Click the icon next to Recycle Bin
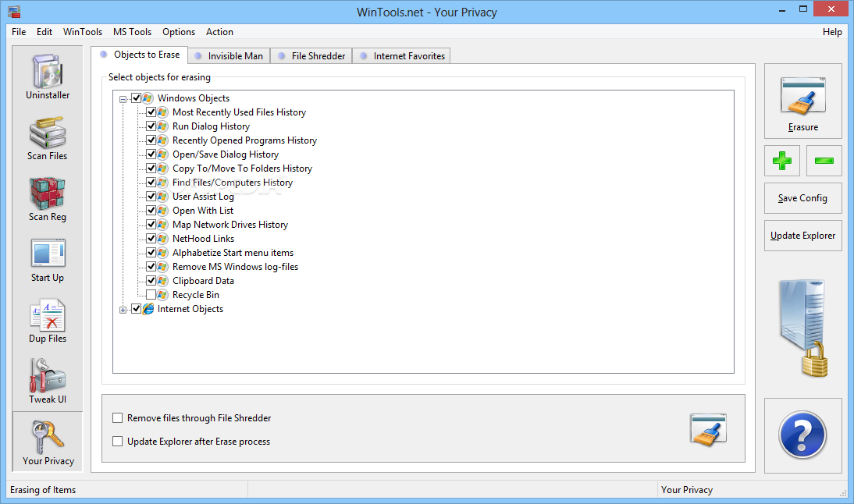 (x=162, y=294)
